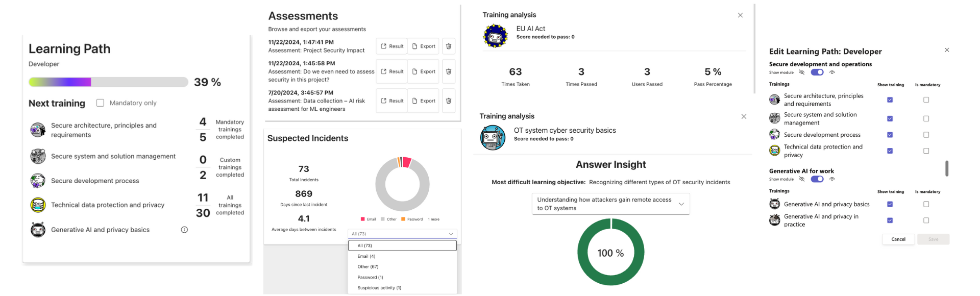Click Secure development process icon in Learning Path

[38, 181]
